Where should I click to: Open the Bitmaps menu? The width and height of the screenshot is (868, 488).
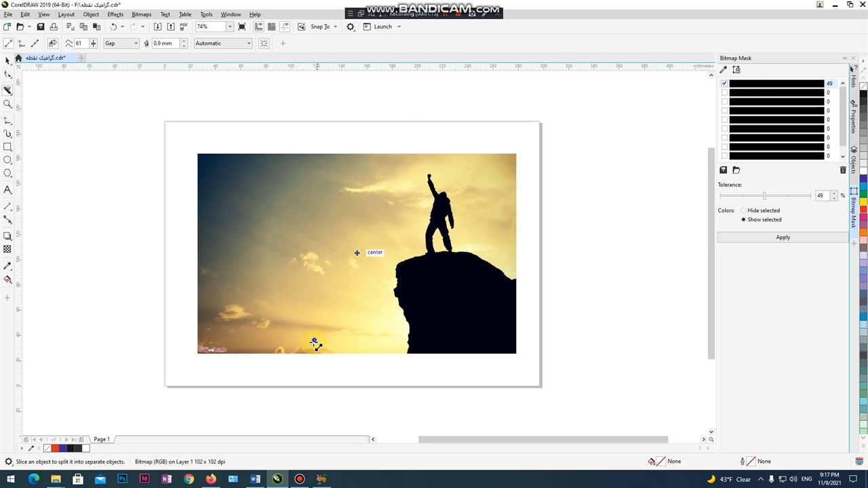[x=141, y=14]
